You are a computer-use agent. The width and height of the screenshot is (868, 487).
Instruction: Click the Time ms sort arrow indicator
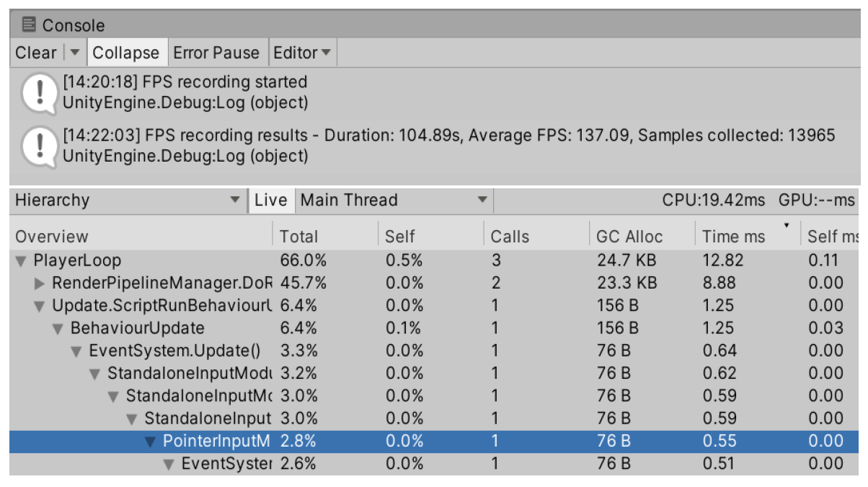[x=786, y=226]
